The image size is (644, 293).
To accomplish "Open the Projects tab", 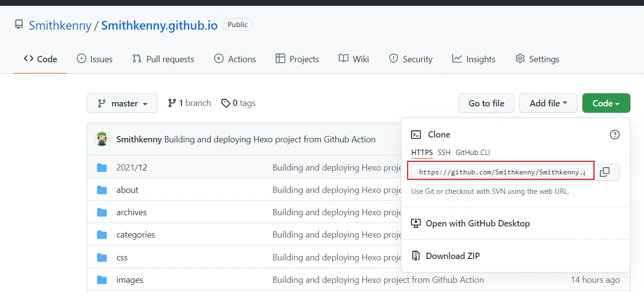I will pos(297,59).
